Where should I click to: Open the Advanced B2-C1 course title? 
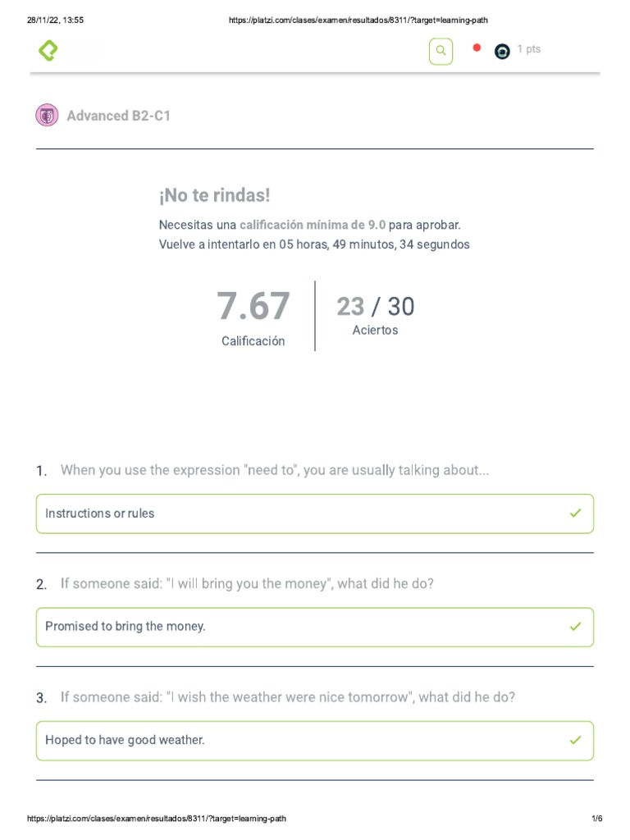coord(119,116)
